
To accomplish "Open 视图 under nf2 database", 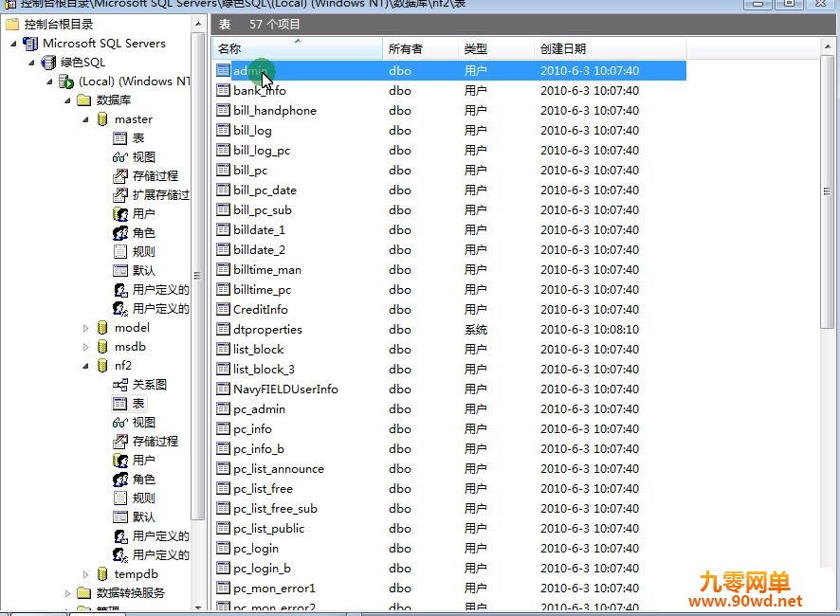I will [x=143, y=423].
